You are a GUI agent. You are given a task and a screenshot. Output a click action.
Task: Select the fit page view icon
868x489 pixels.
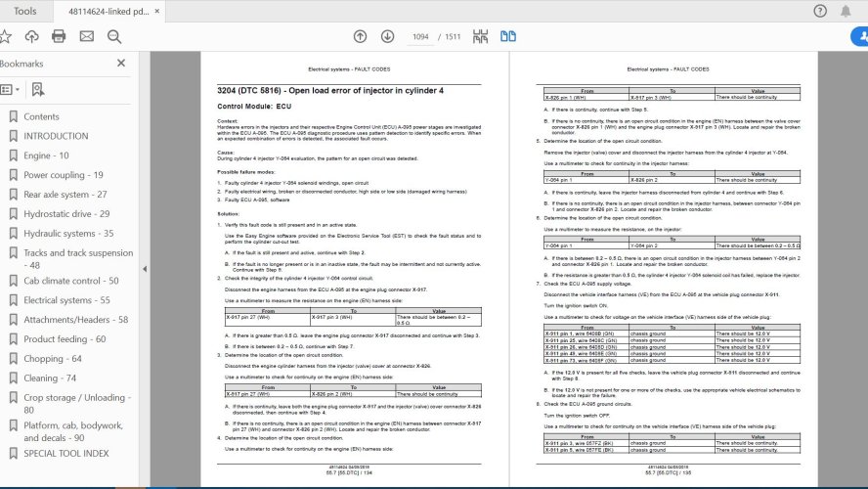[481, 36]
